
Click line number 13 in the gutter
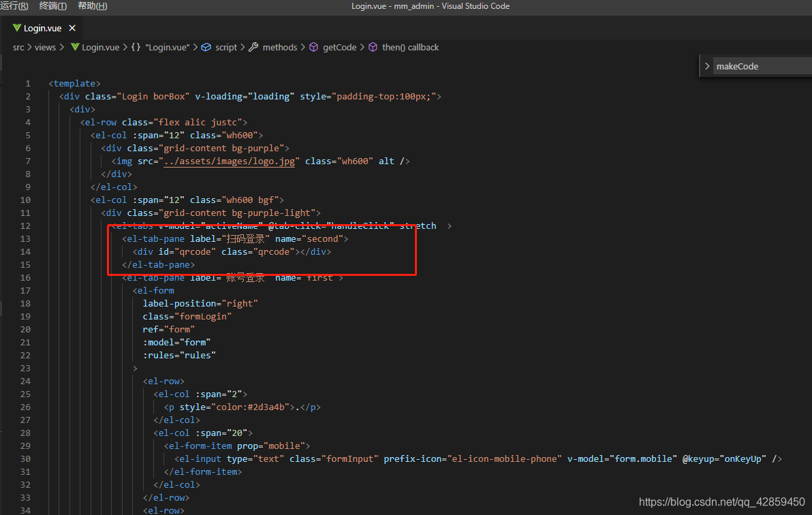tap(25, 238)
